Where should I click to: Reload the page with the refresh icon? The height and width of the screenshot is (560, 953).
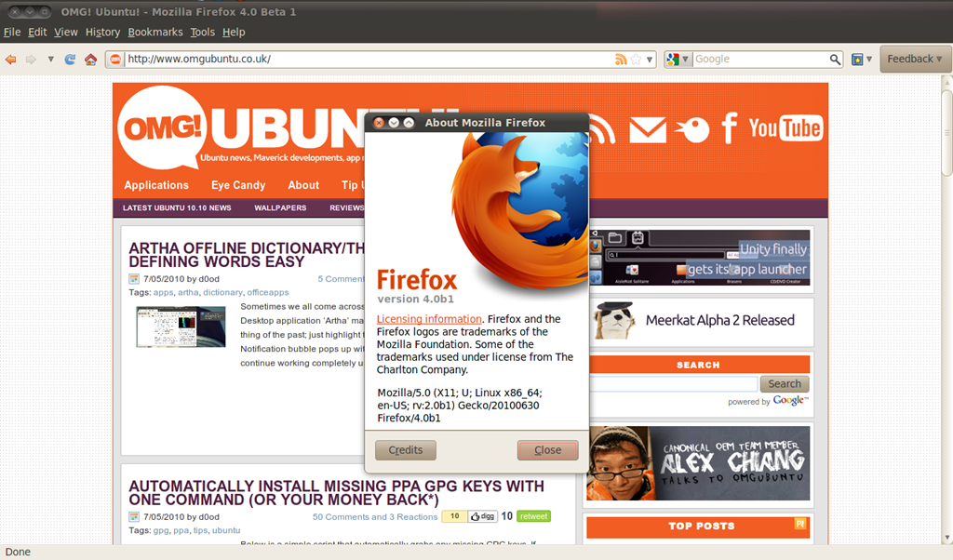[70, 59]
